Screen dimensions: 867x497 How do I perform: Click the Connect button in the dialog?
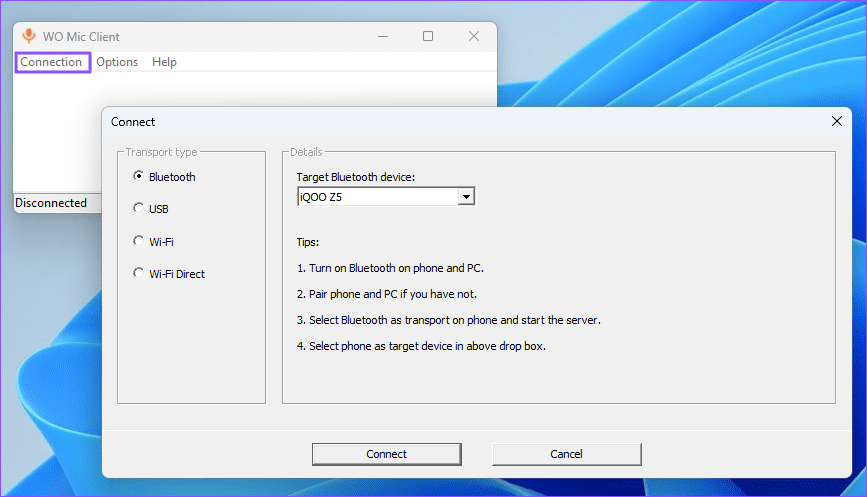[387, 454]
